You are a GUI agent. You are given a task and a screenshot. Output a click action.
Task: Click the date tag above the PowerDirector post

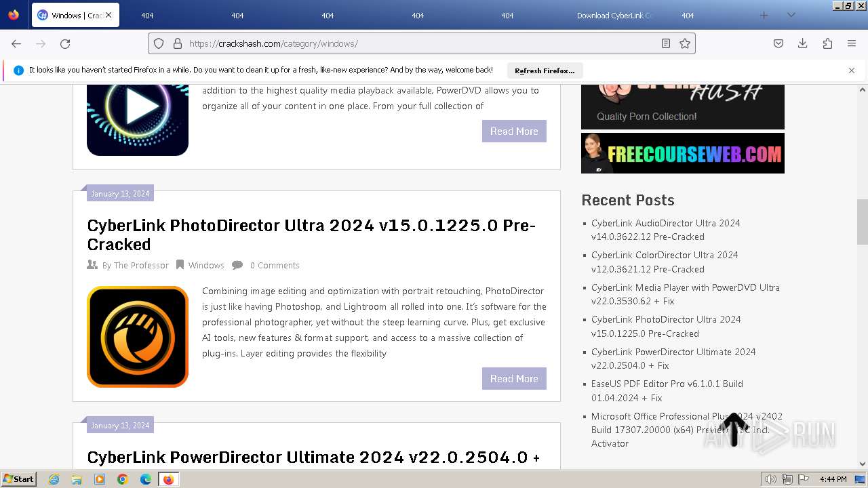click(120, 426)
